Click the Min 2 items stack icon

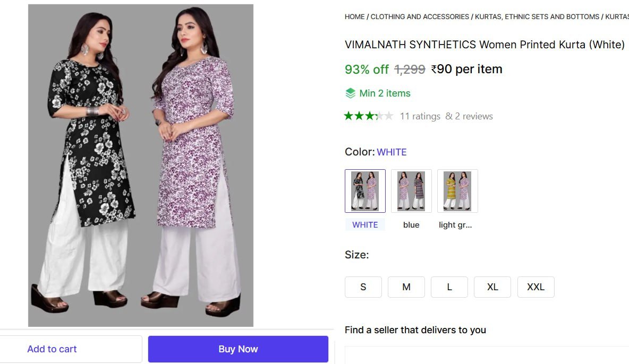click(351, 93)
